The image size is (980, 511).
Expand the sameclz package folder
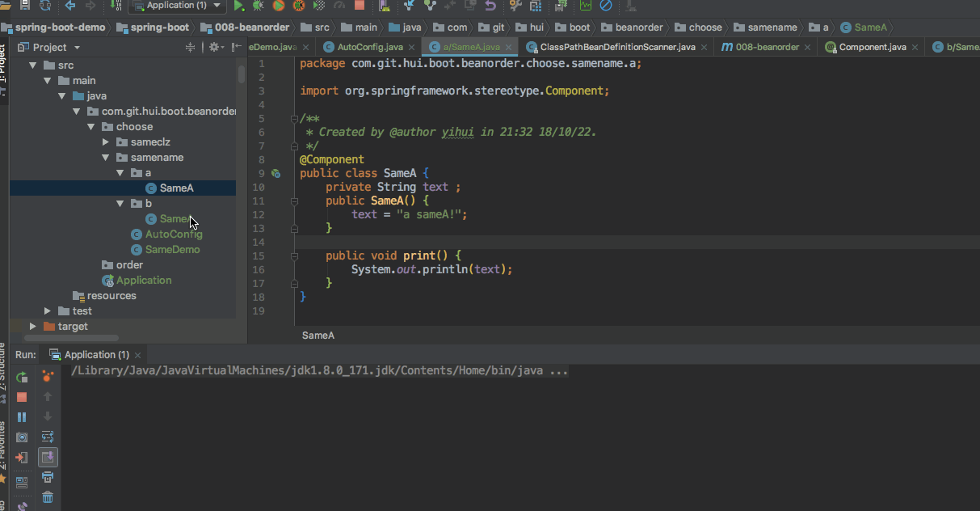tap(105, 142)
